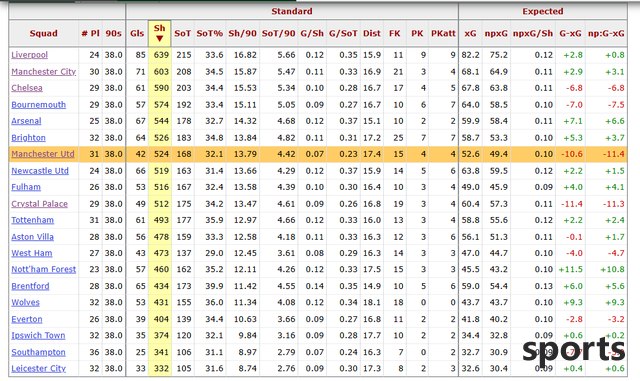Sort by PKatt column header
Viewport: 640px width, 381px height.
pyautogui.click(x=443, y=34)
